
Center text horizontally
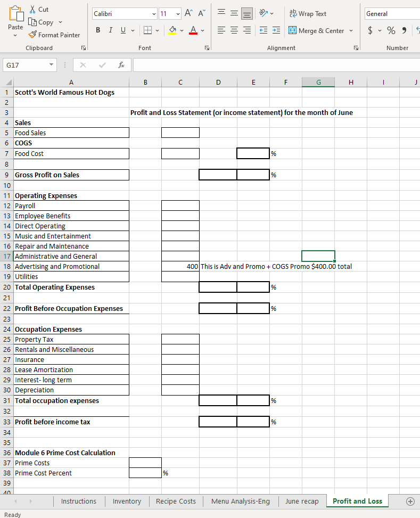point(234,30)
